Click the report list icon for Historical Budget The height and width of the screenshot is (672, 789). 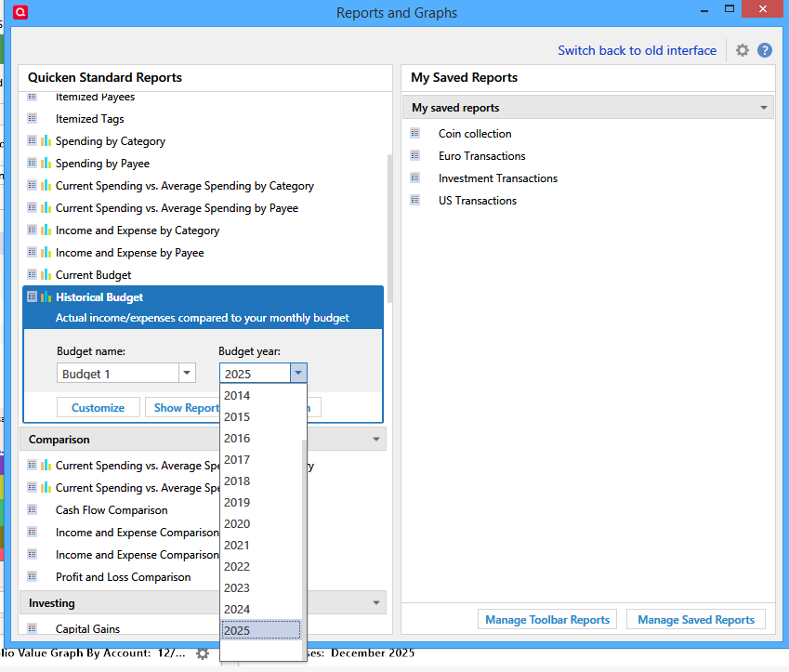tap(33, 297)
